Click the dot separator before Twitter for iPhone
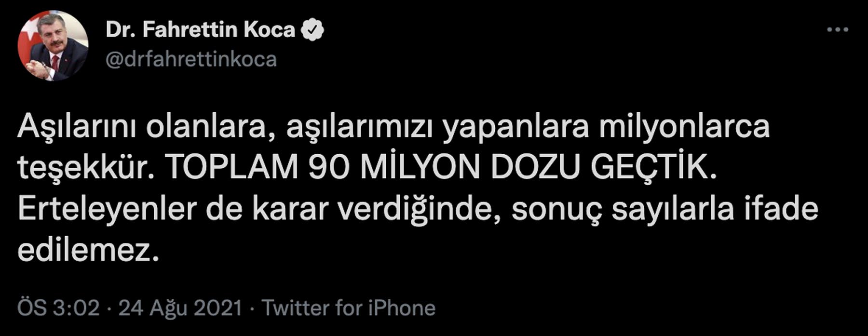 point(251,306)
